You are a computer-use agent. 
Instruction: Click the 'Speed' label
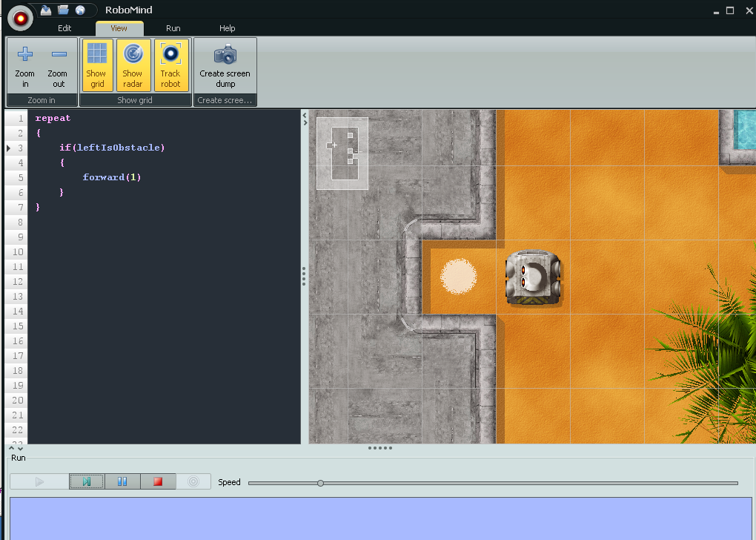click(229, 482)
